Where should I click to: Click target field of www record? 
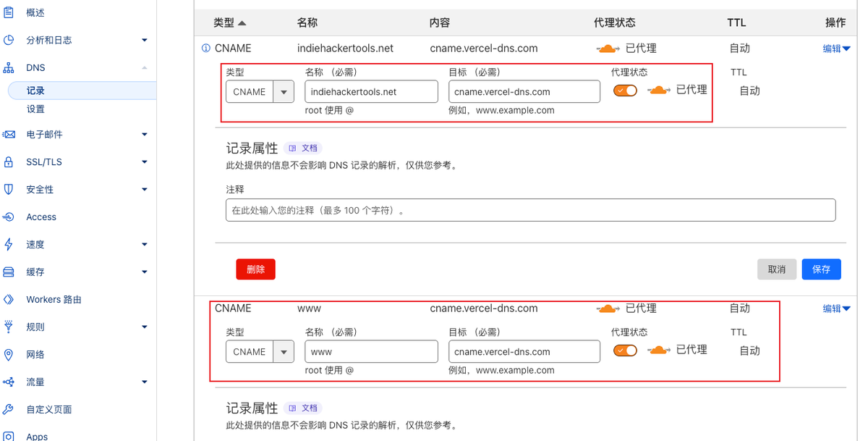[x=524, y=352]
